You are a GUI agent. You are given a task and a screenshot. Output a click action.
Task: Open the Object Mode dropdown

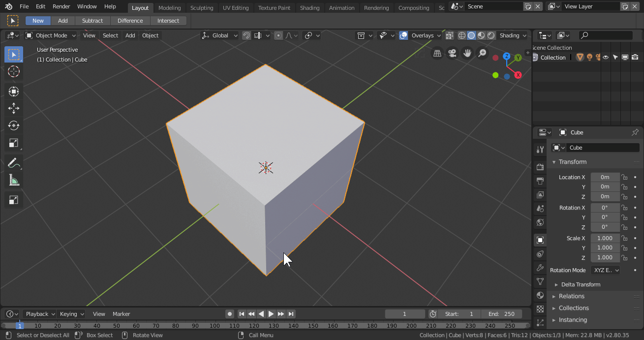[51, 35]
